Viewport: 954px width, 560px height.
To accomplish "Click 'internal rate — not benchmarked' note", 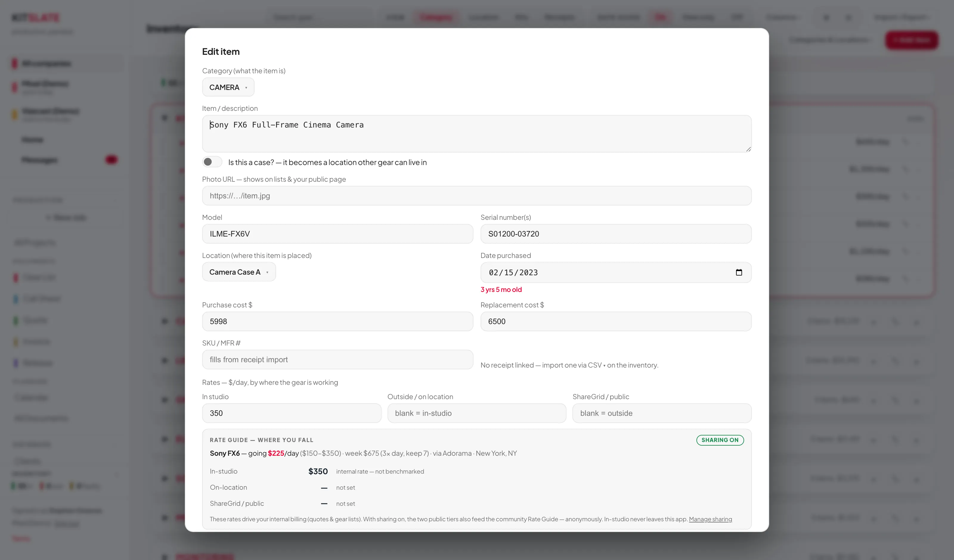I will pos(380,472).
